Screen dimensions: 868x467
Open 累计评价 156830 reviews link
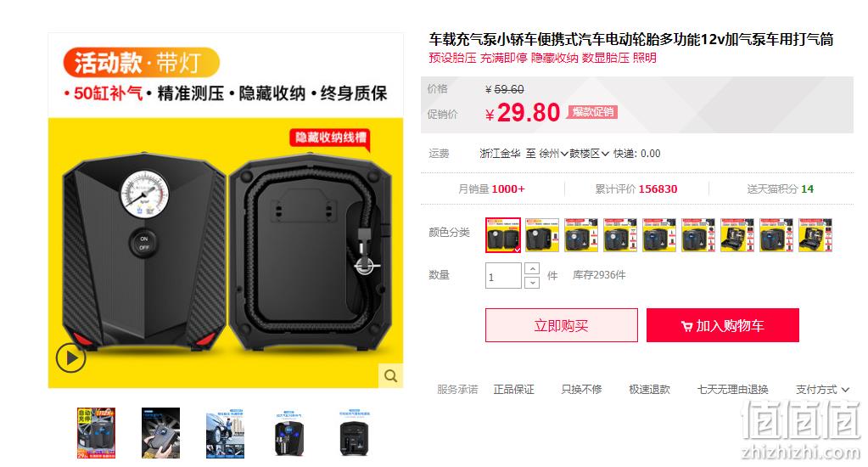[x=636, y=188]
